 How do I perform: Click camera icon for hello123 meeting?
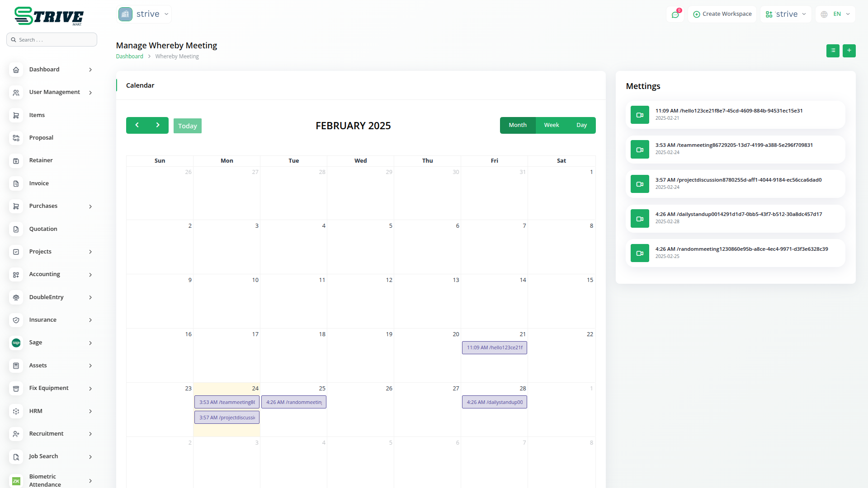click(640, 115)
